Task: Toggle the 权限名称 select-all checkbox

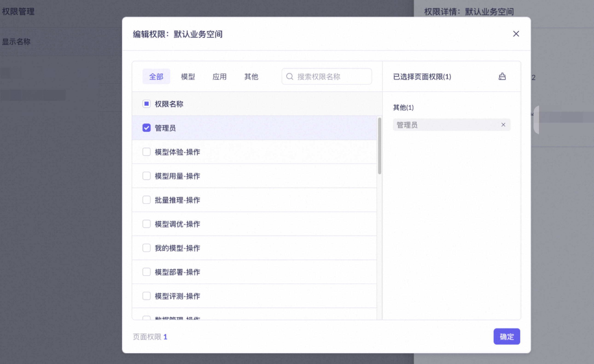Action: [x=146, y=104]
